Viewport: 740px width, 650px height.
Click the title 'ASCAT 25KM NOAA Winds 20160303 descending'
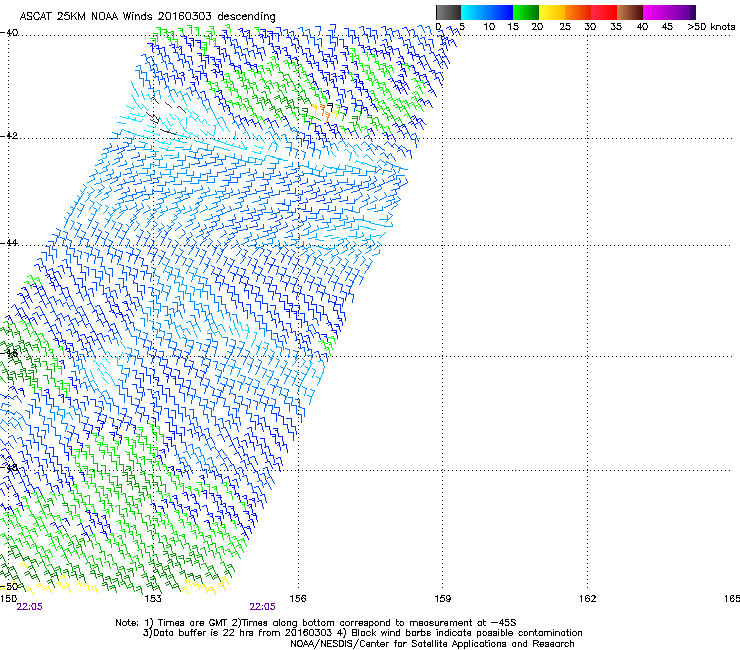pyautogui.click(x=148, y=16)
